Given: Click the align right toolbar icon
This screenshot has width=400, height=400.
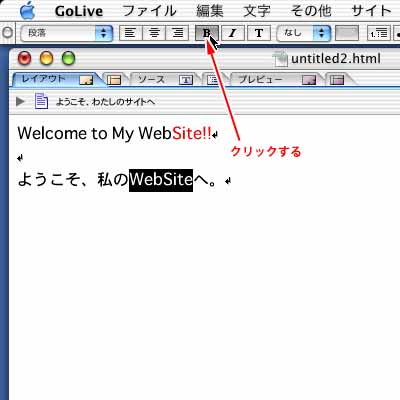Looking at the screenshot, I should pyautogui.click(x=177, y=33).
